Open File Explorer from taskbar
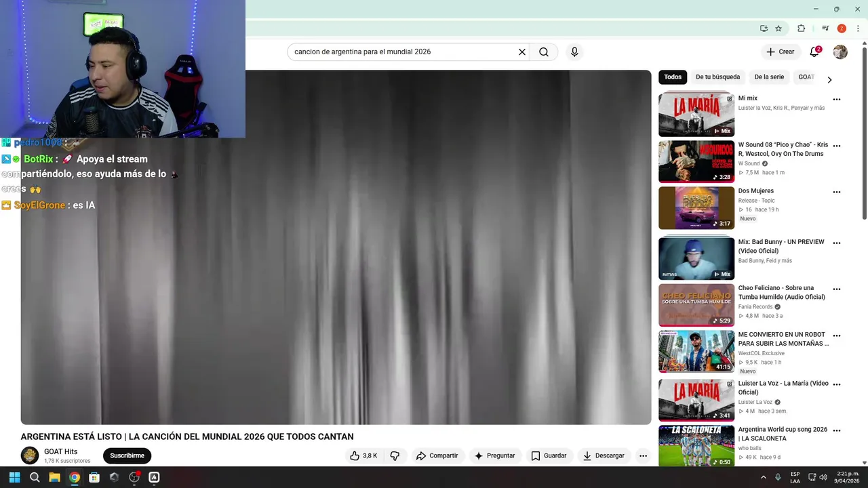Screen dimensions: 868x488 pos(54,477)
